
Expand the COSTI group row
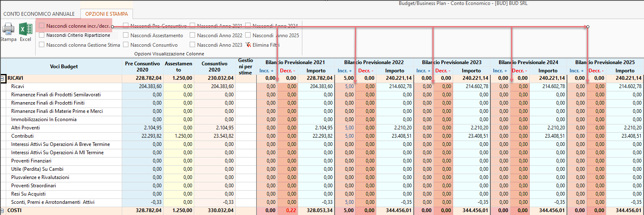coord(3,210)
